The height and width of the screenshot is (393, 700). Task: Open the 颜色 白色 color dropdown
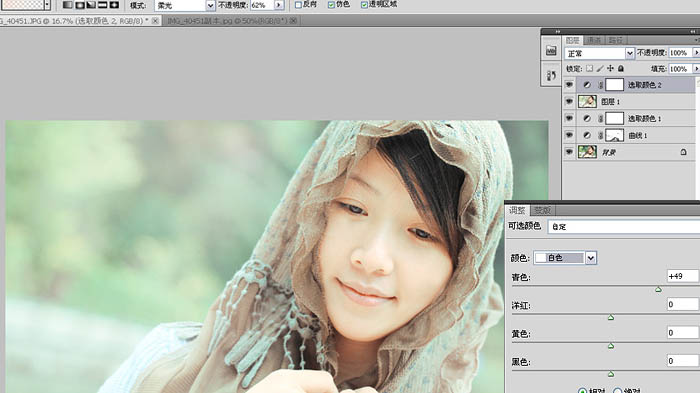click(x=566, y=258)
